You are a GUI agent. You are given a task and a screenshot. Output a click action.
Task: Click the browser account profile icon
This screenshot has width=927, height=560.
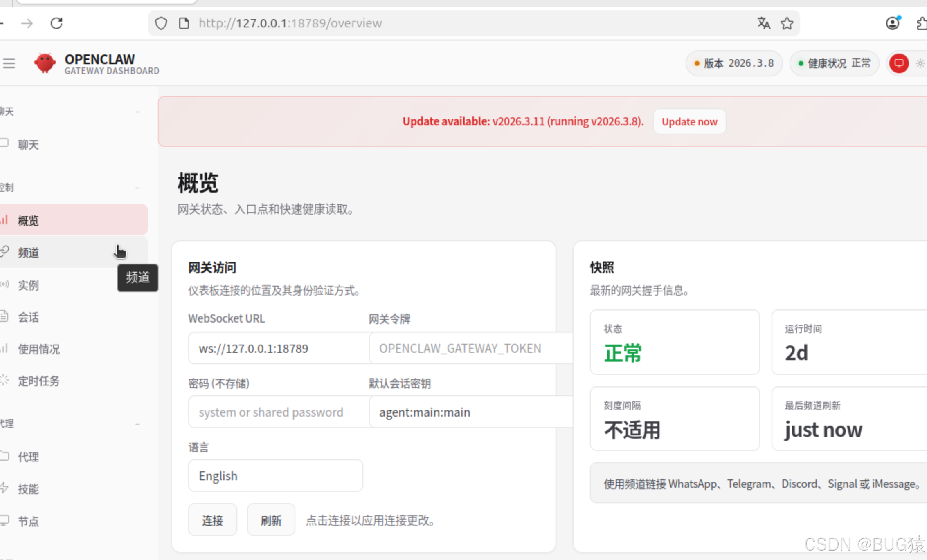pos(893,23)
